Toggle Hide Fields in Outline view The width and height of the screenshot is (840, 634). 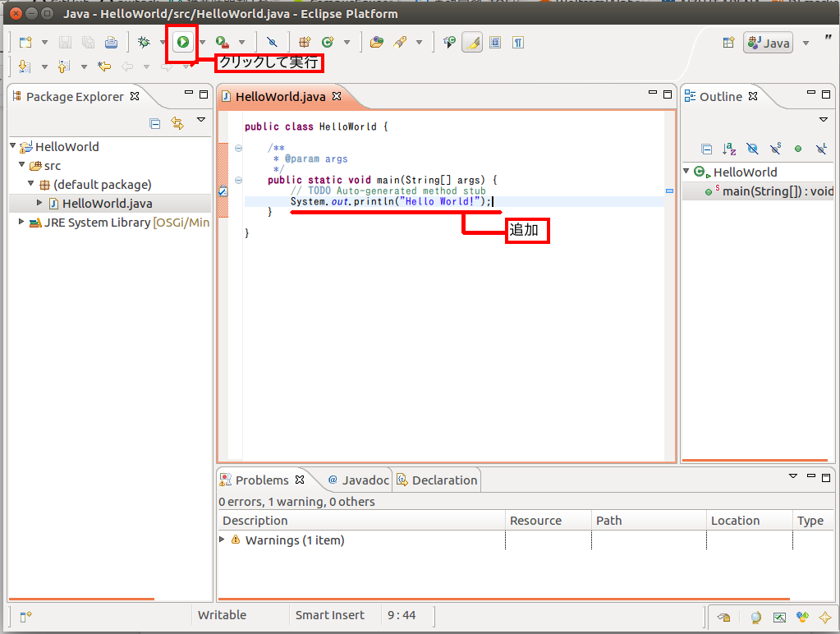(x=752, y=149)
